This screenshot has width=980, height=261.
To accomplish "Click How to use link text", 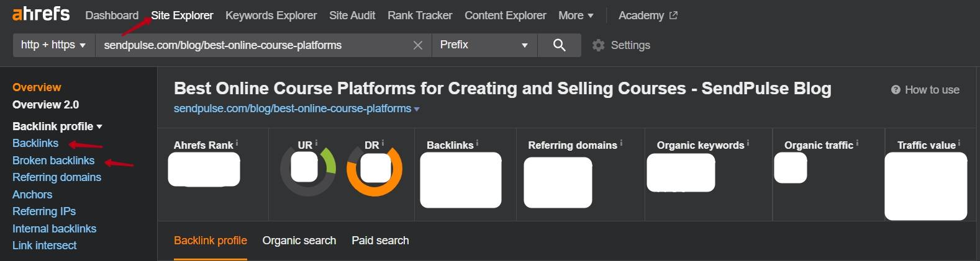I will tap(932, 90).
